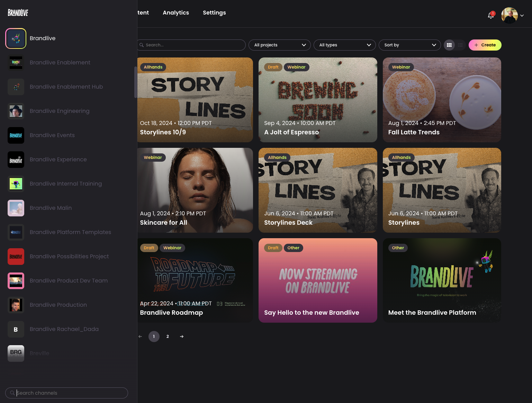Open the Jun 6 Storylines card
The width and height of the screenshot is (532, 403).
click(x=442, y=190)
